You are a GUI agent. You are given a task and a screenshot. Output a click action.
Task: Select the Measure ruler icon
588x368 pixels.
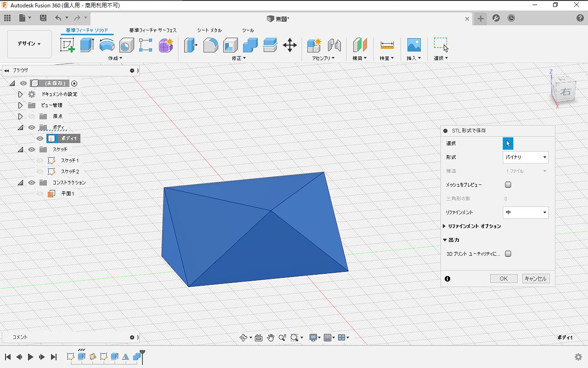click(x=387, y=45)
